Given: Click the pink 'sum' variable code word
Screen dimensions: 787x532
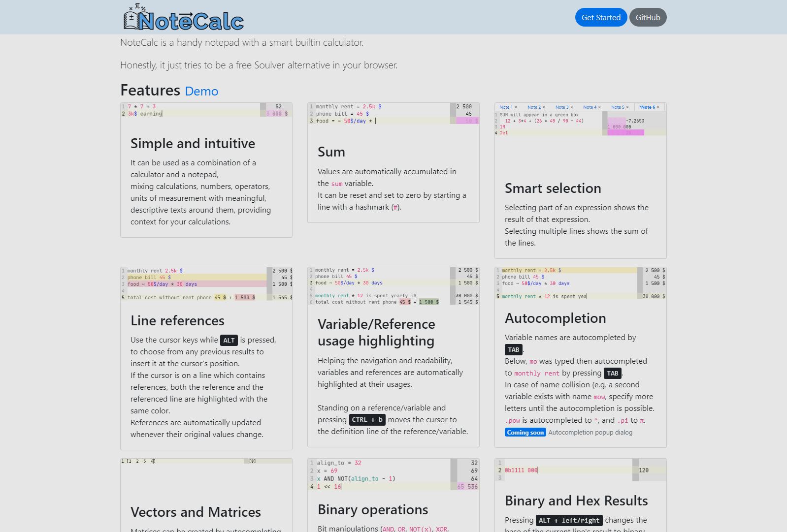Looking at the screenshot, I should click(x=337, y=184).
